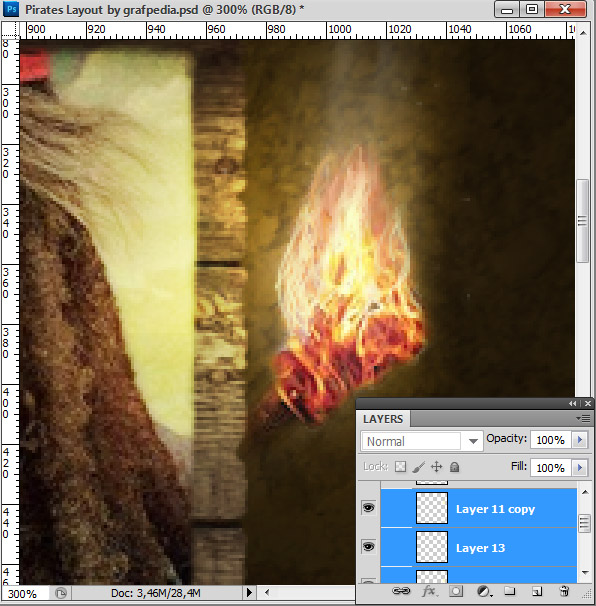Click the Photoshop Ps document icon
This screenshot has height=606, width=596.
coord(11,9)
